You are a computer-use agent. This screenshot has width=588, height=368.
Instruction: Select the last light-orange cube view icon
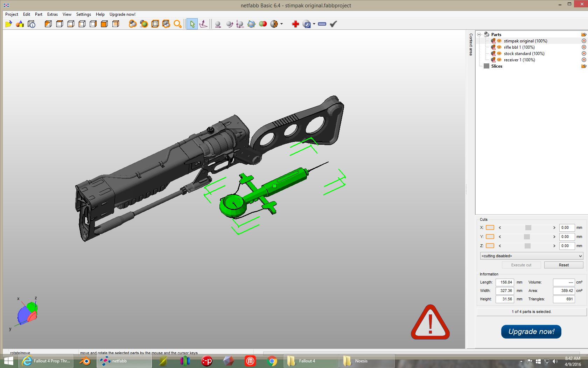coord(115,24)
